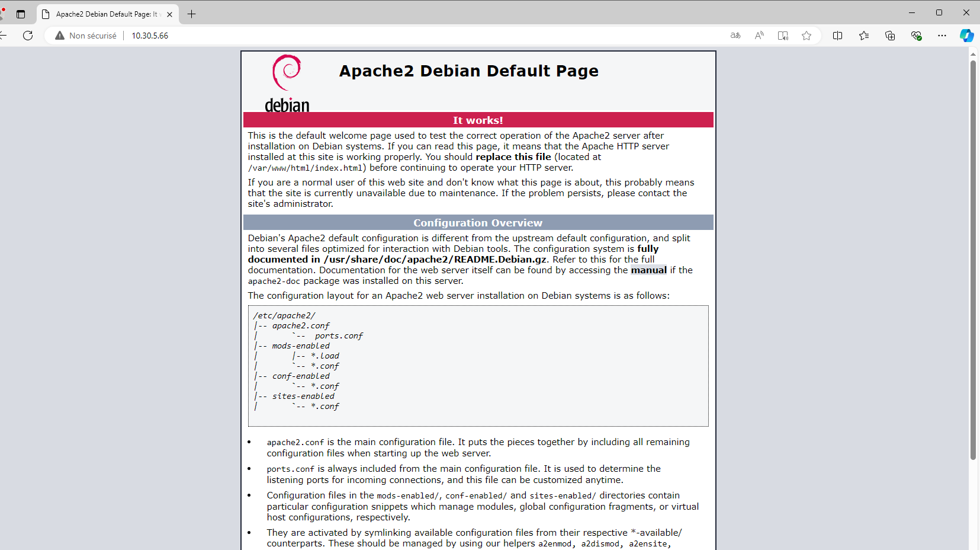Screen dimensions: 980x550
Task: Toggle favorite star for this page
Action: click(x=807, y=36)
